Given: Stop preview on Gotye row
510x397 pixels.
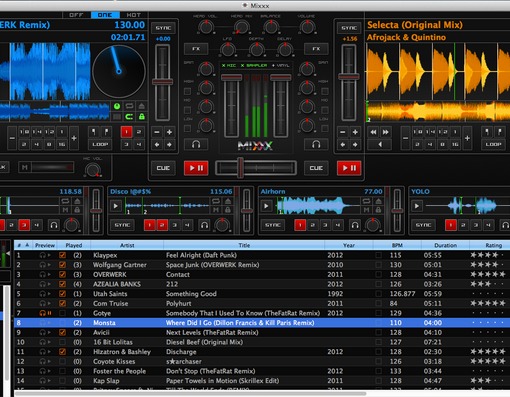Looking at the screenshot, I should 49,313.
